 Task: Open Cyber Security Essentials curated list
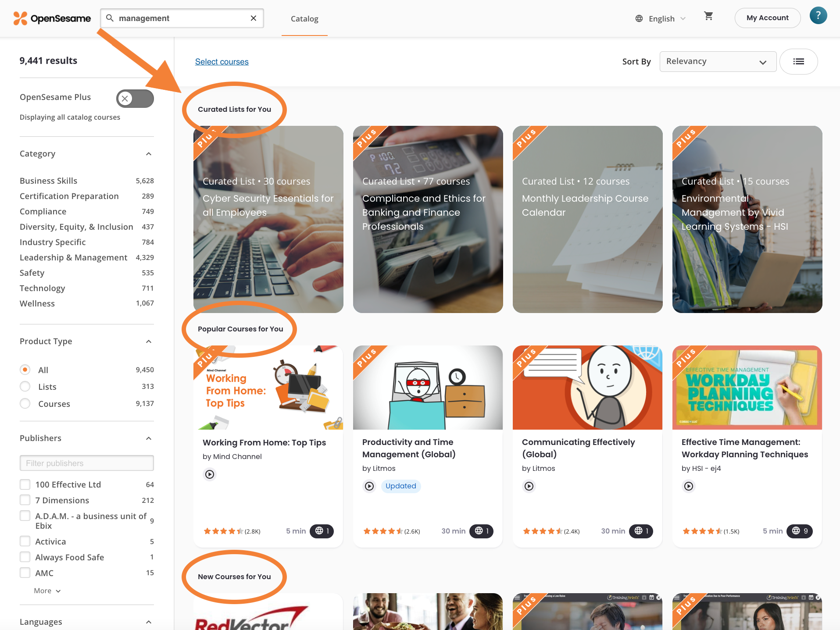point(268,219)
